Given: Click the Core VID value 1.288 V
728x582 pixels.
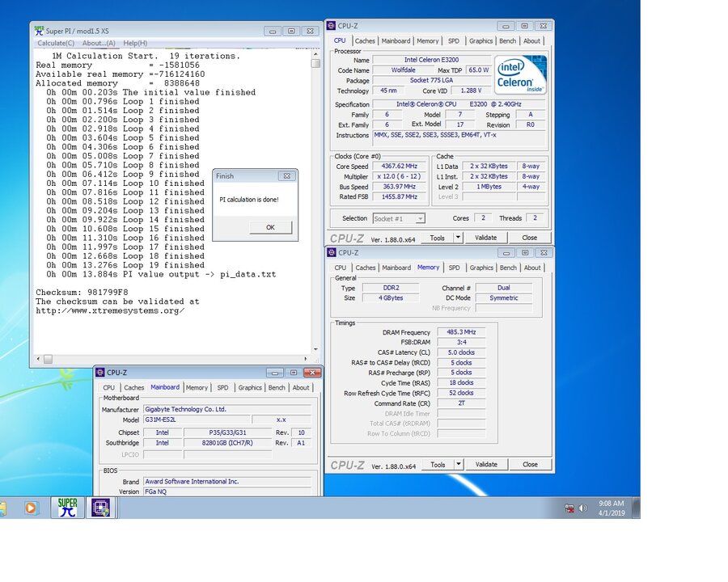Looking at the screenshot, I should click(x=471, y=91).
